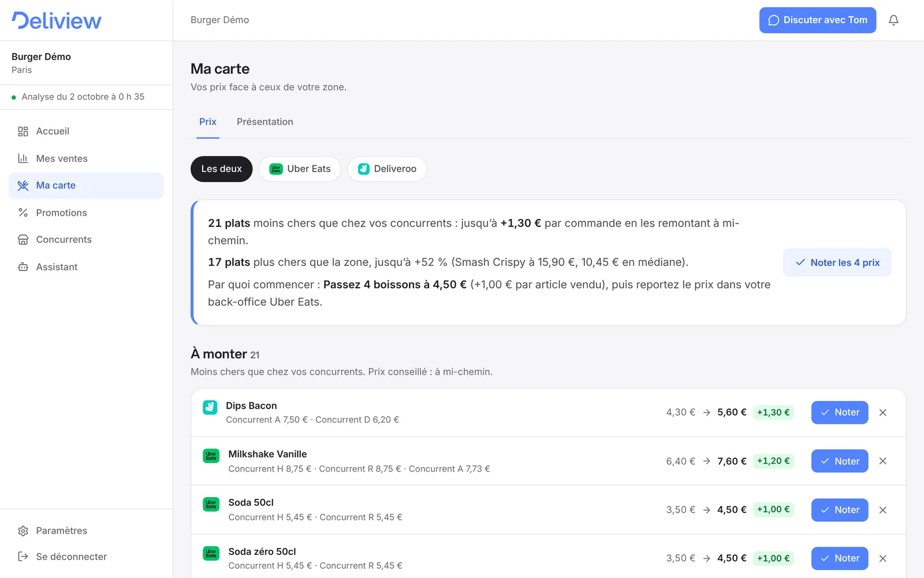924x578 pixels.
Task: Click Se déconnecter to log out
Action: click(x=86, y=557)
